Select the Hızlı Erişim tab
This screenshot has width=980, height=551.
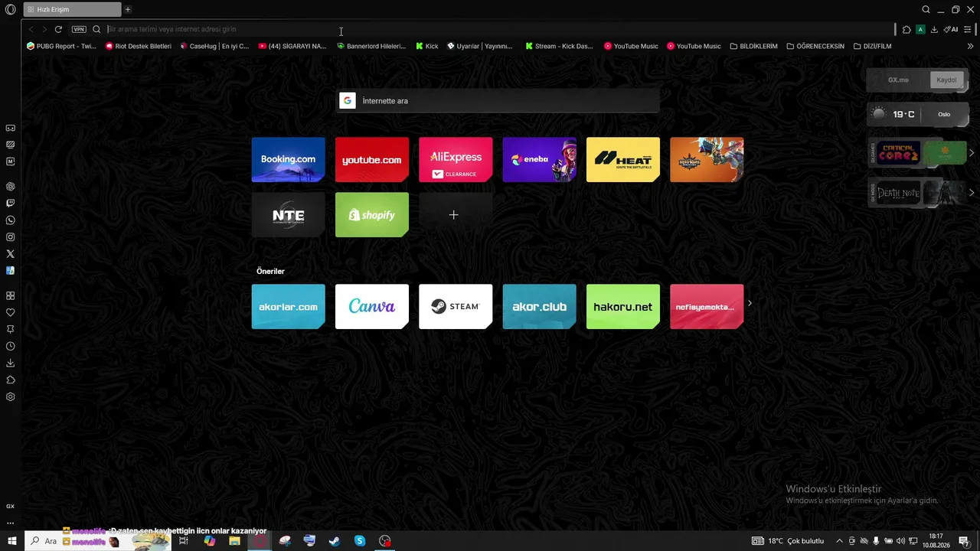click(x=72, y=10)
